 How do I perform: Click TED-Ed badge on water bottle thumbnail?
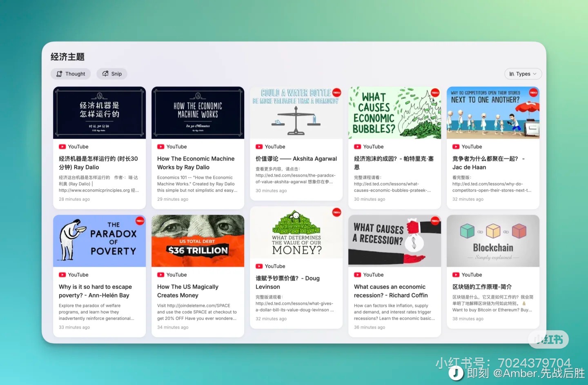pos(336,93)
